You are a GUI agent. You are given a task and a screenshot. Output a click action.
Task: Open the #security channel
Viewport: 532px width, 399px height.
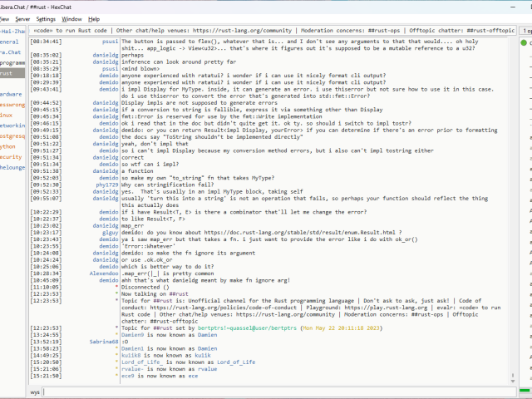click(x=11, y=156)
